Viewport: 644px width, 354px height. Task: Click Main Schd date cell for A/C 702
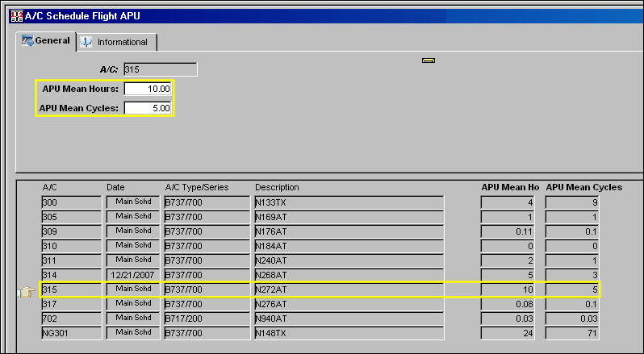point(133,319)
